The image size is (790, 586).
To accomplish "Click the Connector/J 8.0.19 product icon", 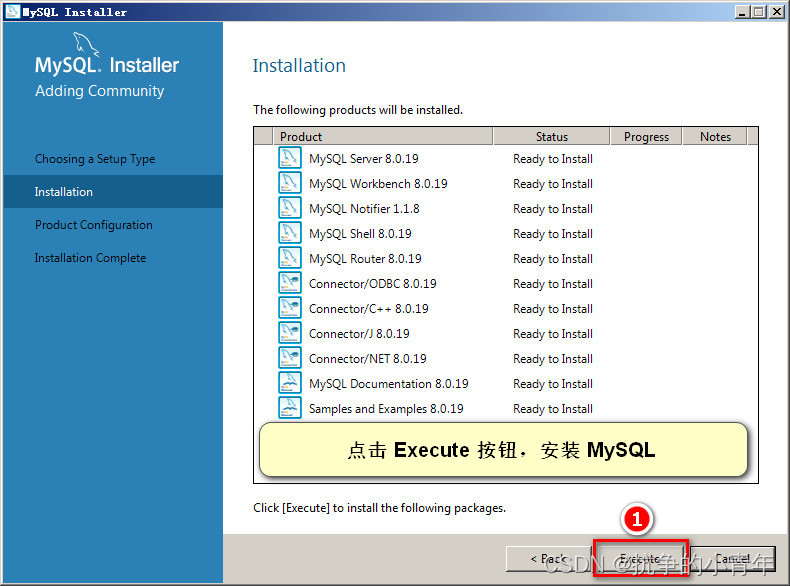I will point(290,333).
